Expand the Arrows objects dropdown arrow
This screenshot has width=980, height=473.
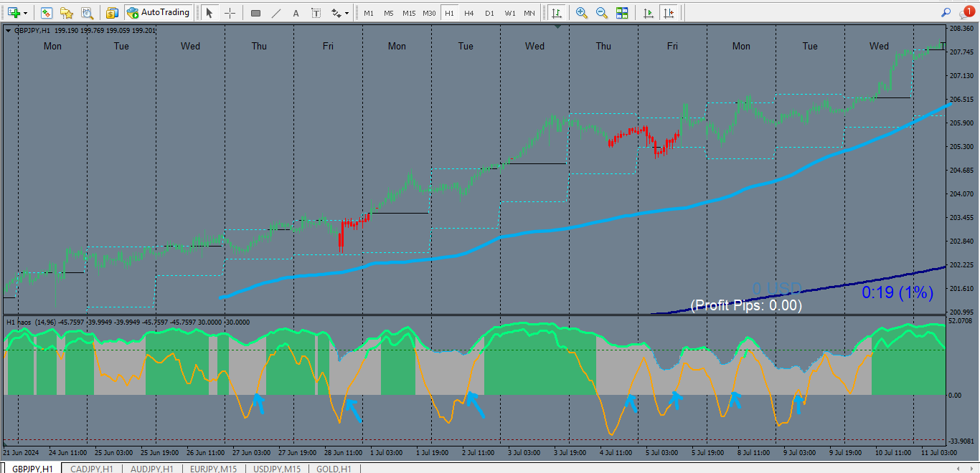point(347,13)
